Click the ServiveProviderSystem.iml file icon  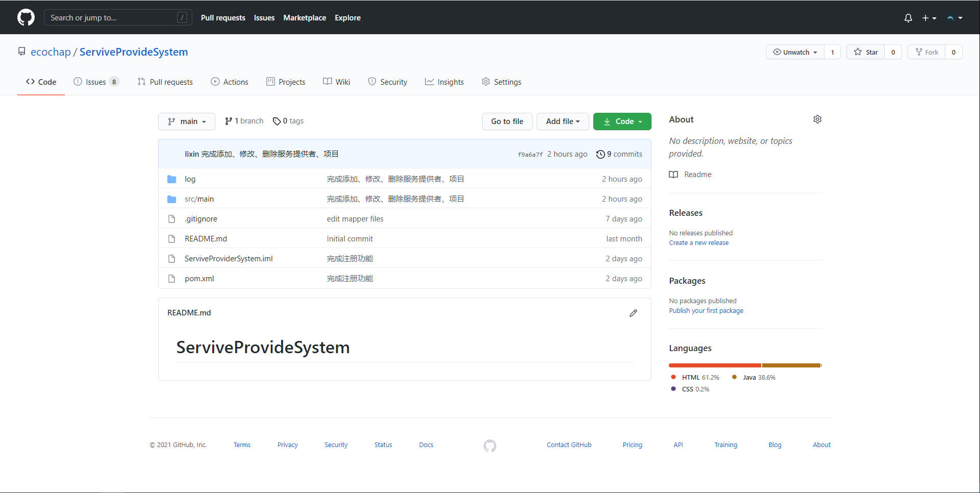172,259
